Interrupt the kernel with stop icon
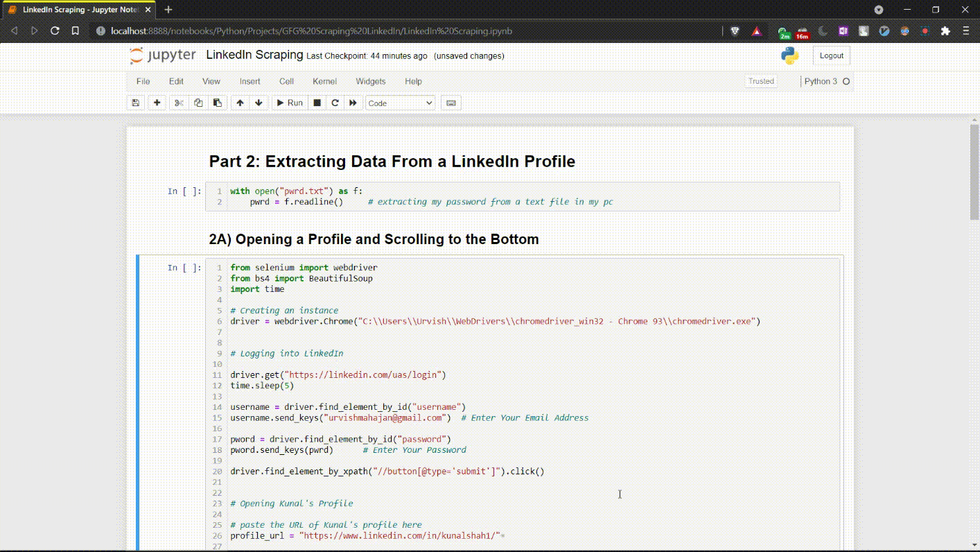This screenshot has height=552, width=980. [317, 103]
